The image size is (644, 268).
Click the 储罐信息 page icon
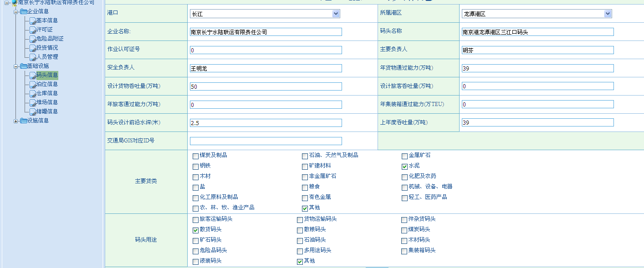pyautogui.click(x=33, y=111)
